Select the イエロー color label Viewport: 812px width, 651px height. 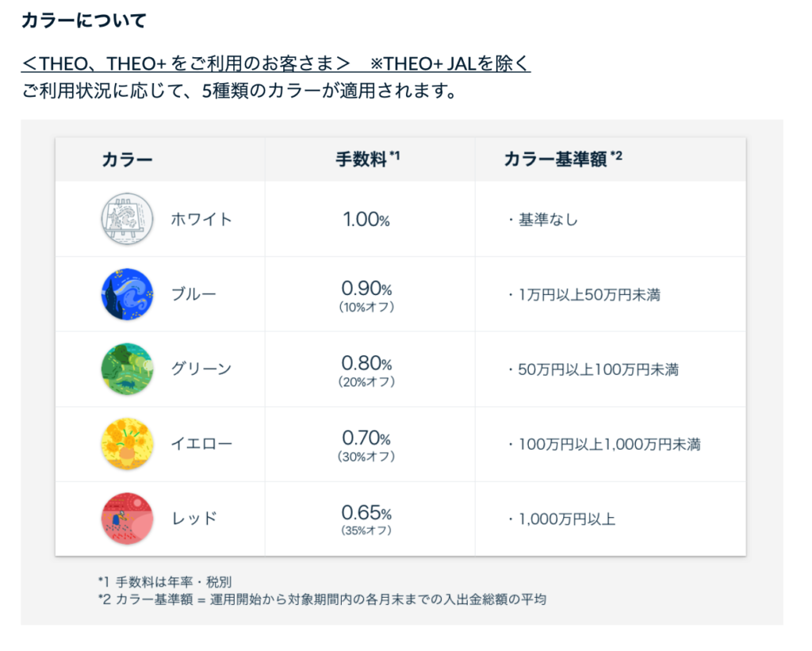pos(201,444)
